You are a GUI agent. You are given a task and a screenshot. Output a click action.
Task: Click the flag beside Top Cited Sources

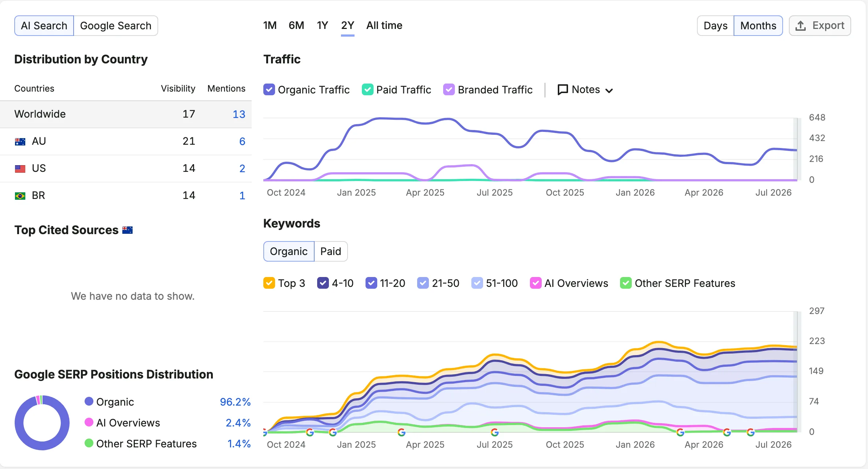[127, 230]
